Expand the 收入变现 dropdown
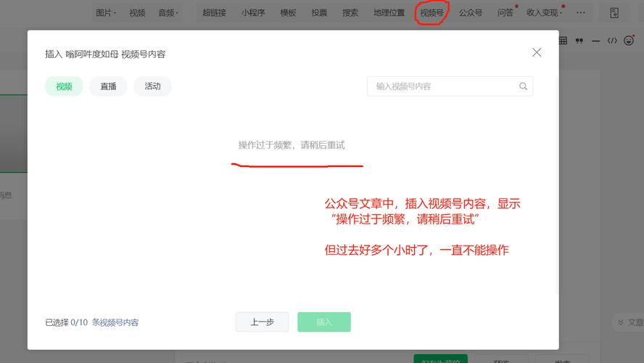The image size is (644, 363). tap(544, 13)
